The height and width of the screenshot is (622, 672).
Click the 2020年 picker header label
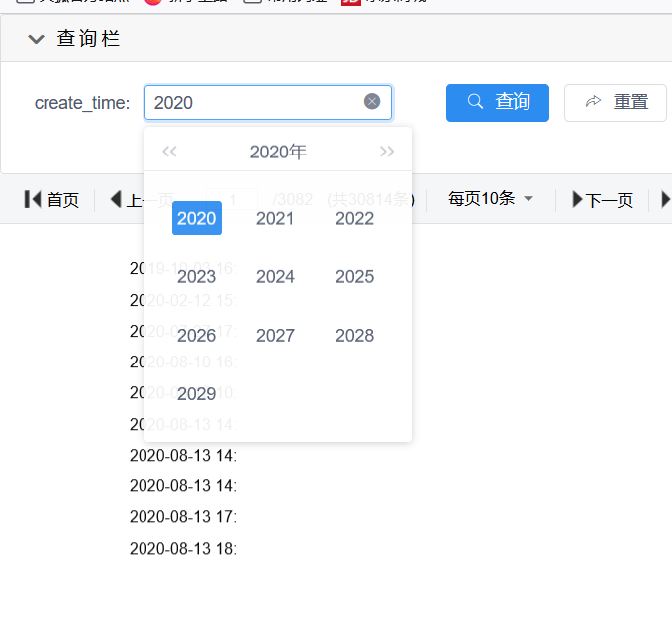coord(278,152)
